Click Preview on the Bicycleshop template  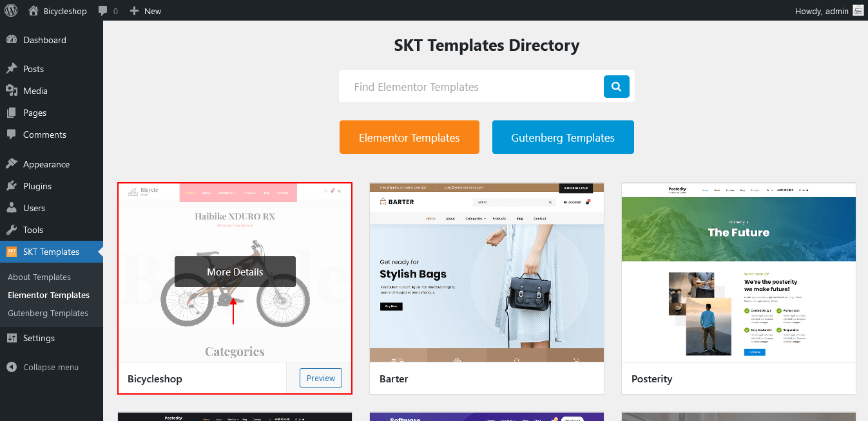(x=321, y=378)
